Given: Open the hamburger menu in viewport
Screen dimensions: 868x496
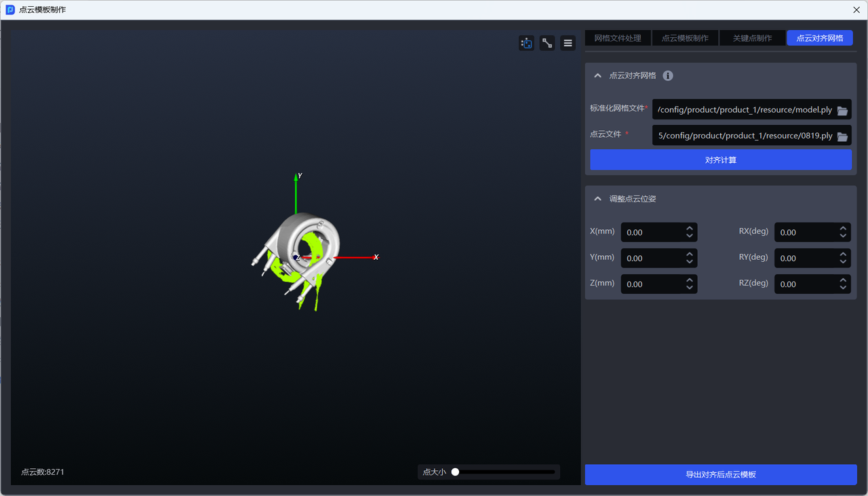Looking at the screenshot, I should point(568,43).
